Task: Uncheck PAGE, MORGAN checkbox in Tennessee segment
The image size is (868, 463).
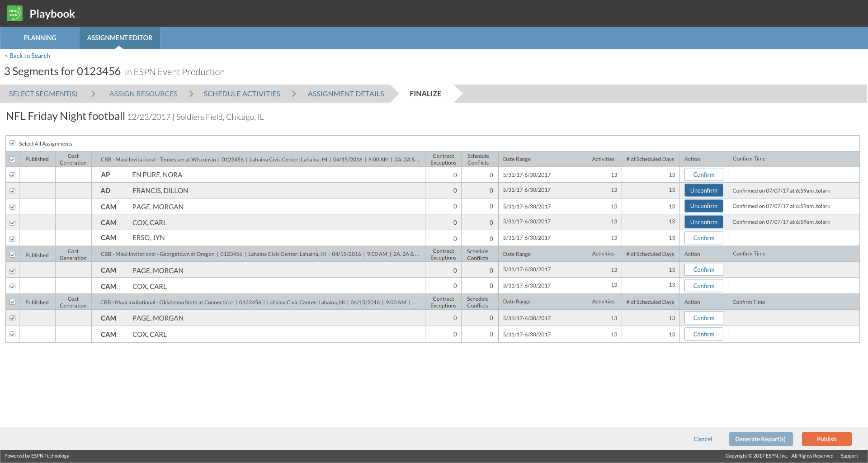Action: tap(13, 207)
